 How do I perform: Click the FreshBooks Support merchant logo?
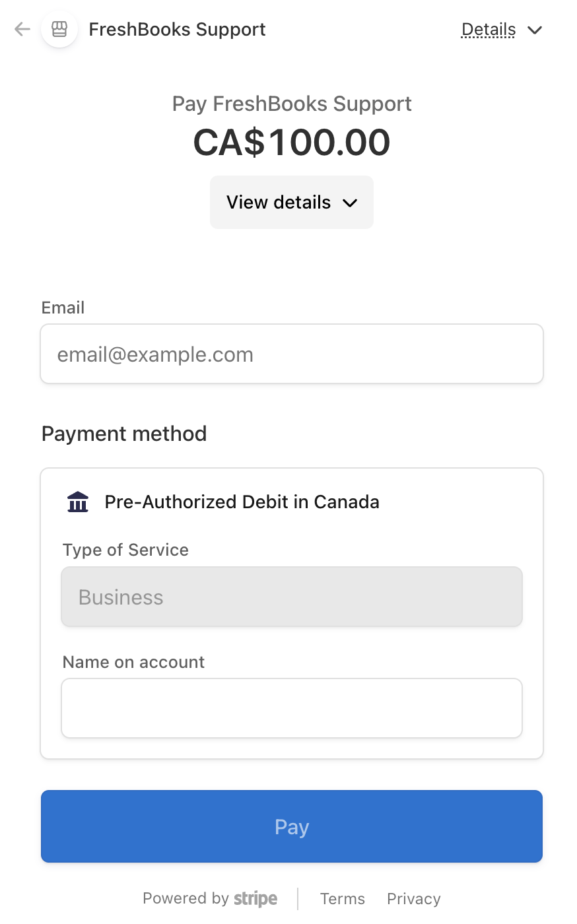pos(59,29)
